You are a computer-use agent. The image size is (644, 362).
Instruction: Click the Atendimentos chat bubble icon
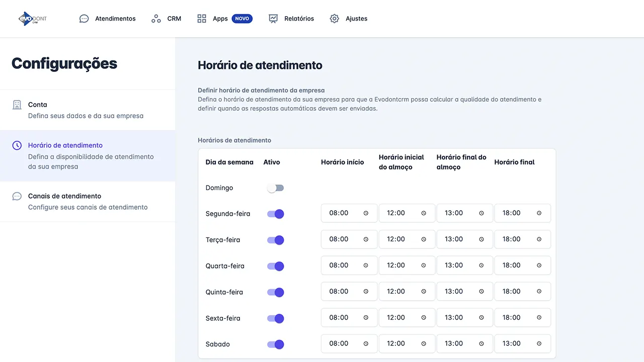click(x=84, y=19)
